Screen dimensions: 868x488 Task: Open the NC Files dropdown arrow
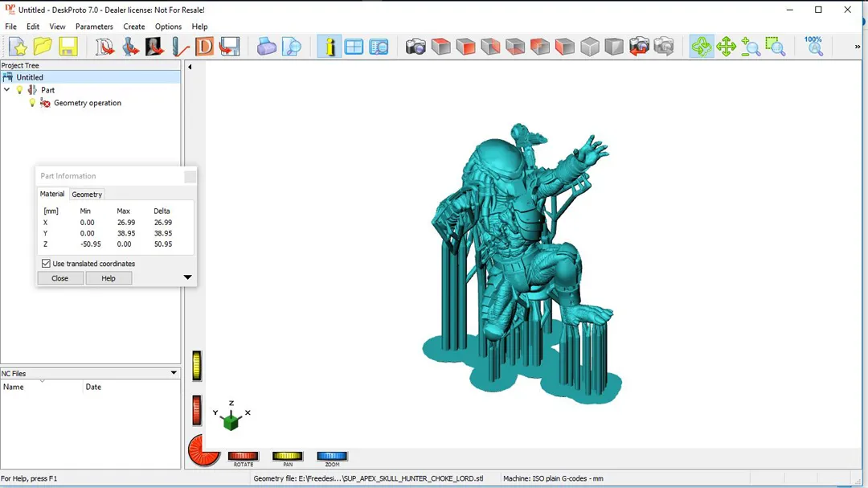click(x=174, y=373)
